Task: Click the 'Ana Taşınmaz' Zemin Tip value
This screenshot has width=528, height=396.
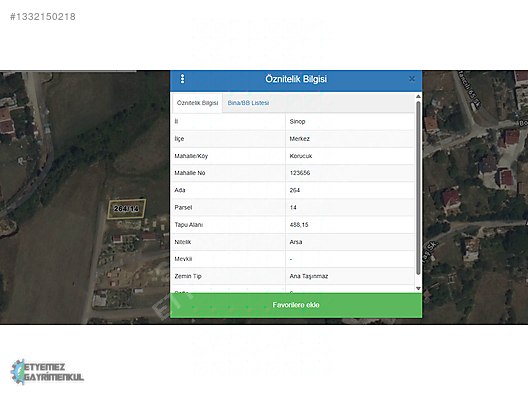Action: pyautogui.click(x=308, y=276)
